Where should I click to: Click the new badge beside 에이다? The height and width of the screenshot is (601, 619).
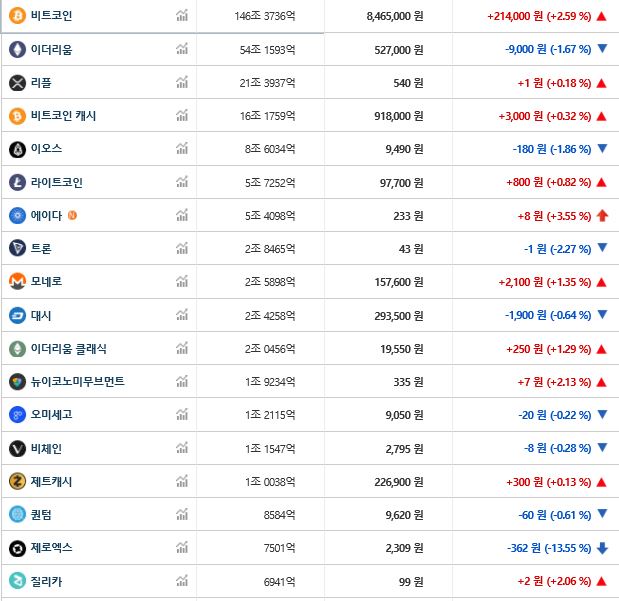pos(72,215)
